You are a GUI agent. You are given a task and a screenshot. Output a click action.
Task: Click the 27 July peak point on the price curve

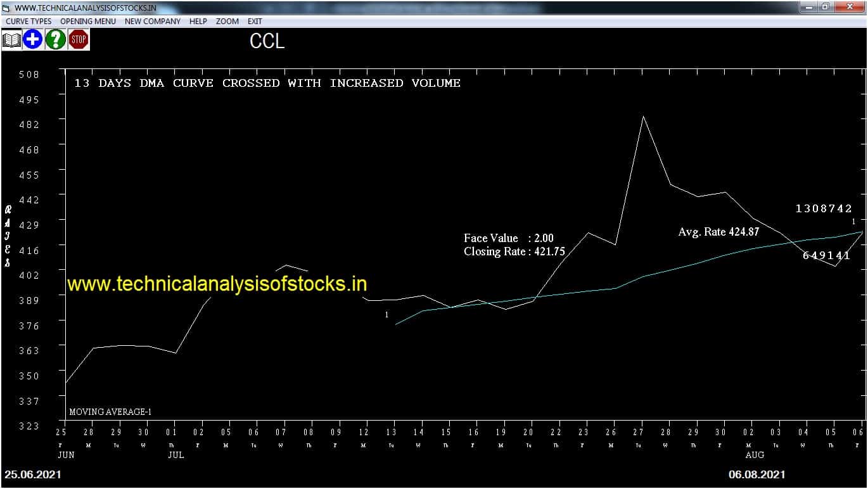coord(643,116)
